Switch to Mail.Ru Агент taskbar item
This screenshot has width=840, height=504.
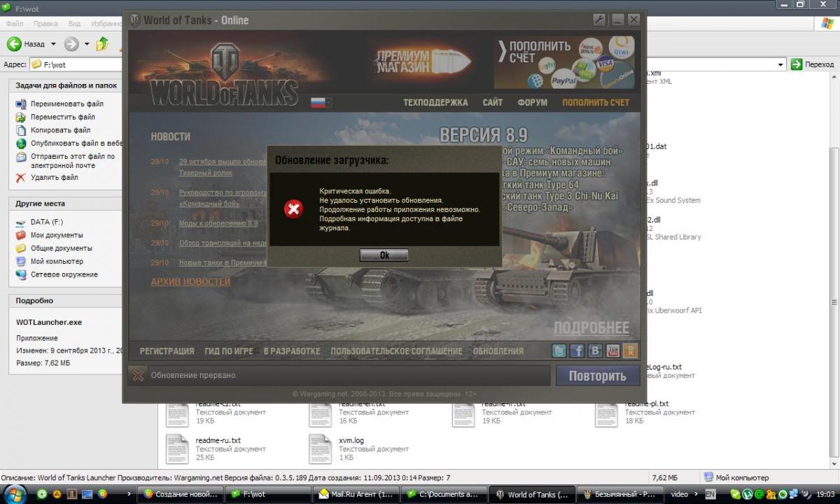point(356,494)
